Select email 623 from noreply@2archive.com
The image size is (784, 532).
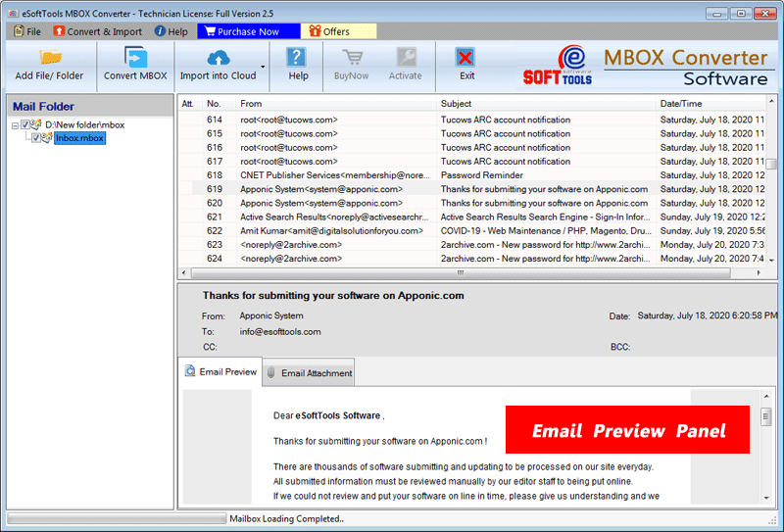pos(471,245)
